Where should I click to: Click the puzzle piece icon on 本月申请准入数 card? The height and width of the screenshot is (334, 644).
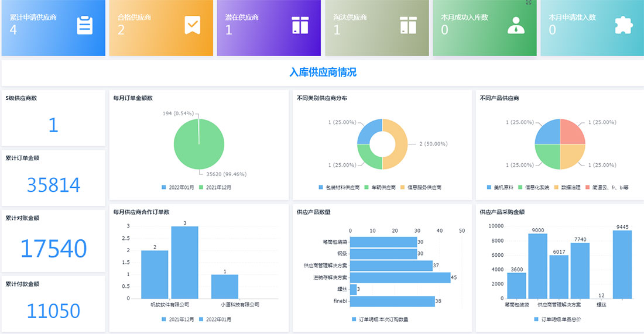coord(624,26)
